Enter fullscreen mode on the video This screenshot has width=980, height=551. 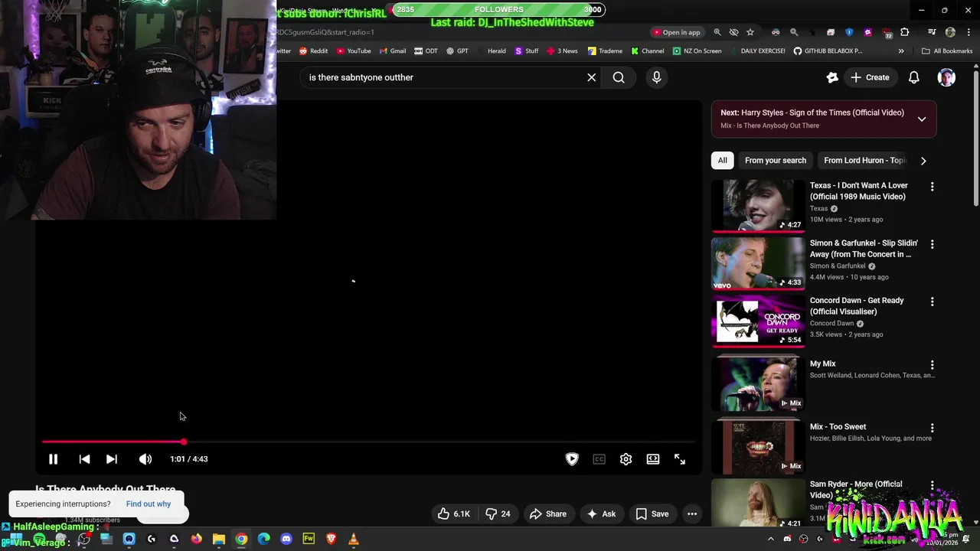pyautogui.click(x=680, y=459)
